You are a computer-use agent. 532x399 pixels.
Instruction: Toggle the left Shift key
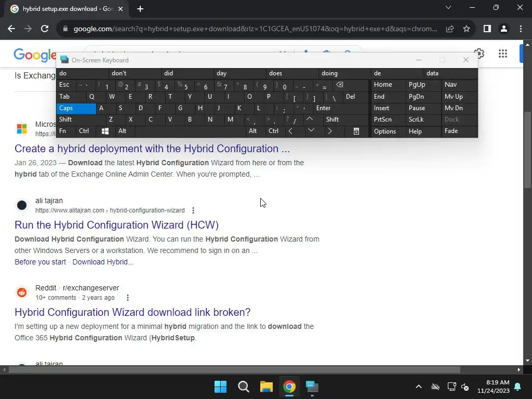tap(81, 119)
